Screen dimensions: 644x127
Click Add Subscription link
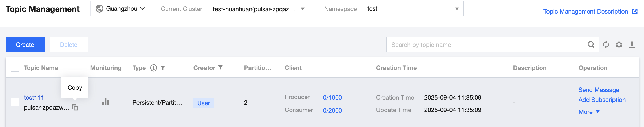[602, 100]
